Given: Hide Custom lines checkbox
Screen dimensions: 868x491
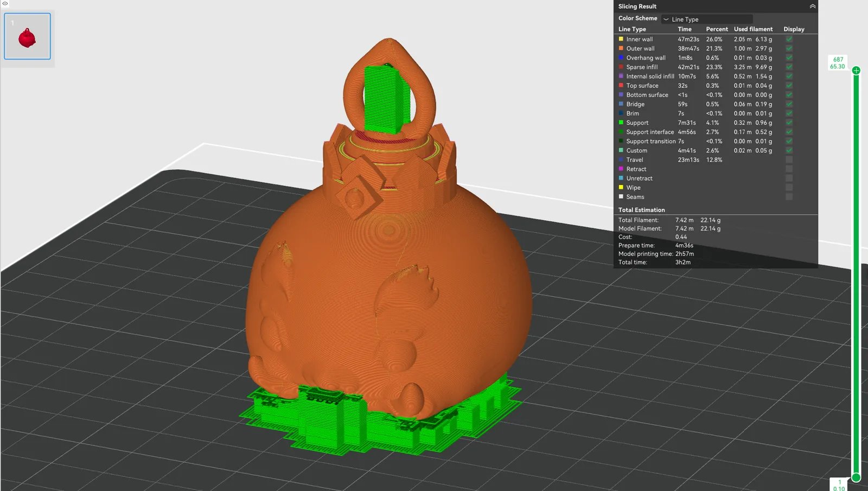Looking at the screenshot, I should [789, 150].
